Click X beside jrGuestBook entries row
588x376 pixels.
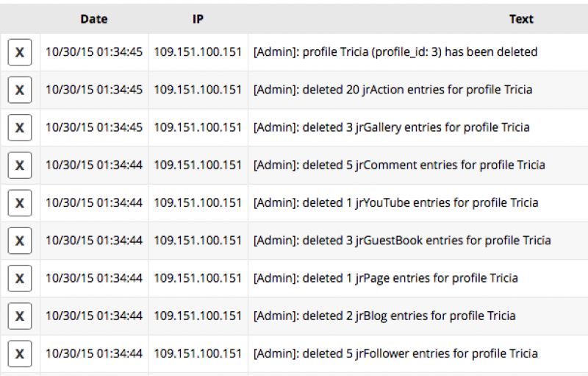point(20,241)
